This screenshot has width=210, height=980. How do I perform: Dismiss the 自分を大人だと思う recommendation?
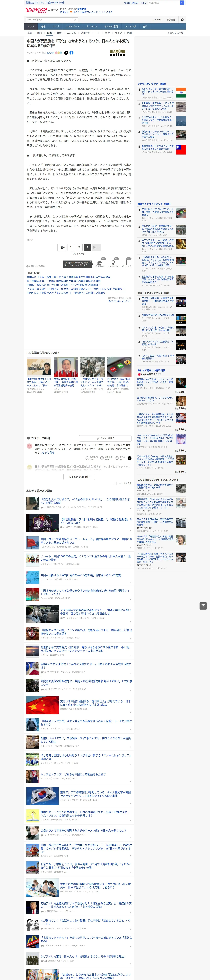pos(131,509)
